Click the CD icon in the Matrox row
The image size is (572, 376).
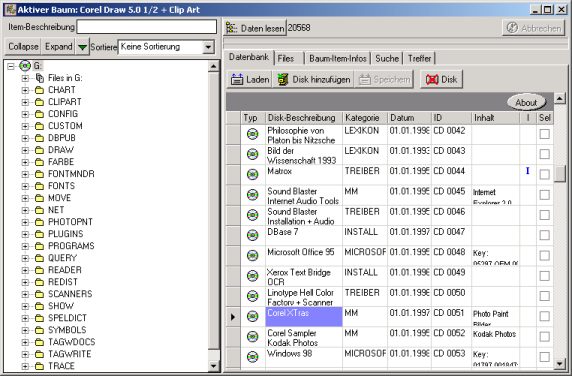coord(252,174)
